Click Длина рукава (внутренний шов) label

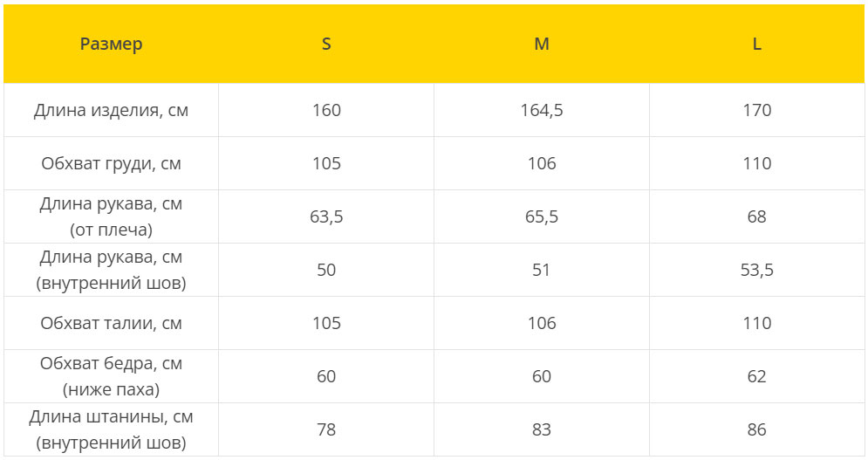[x=112, y=270]
